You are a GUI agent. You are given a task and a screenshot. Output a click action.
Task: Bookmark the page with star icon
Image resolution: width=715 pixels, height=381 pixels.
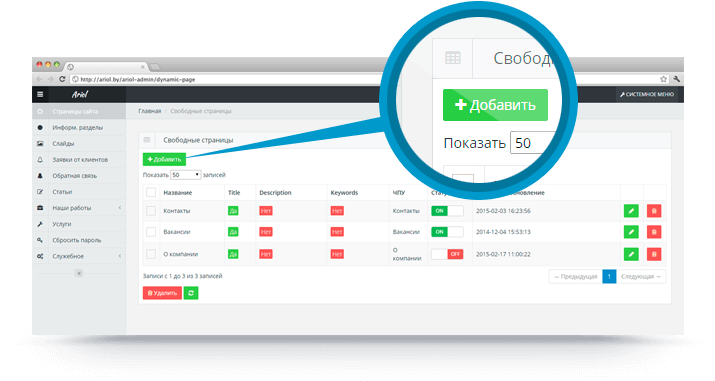pos(663,79)
